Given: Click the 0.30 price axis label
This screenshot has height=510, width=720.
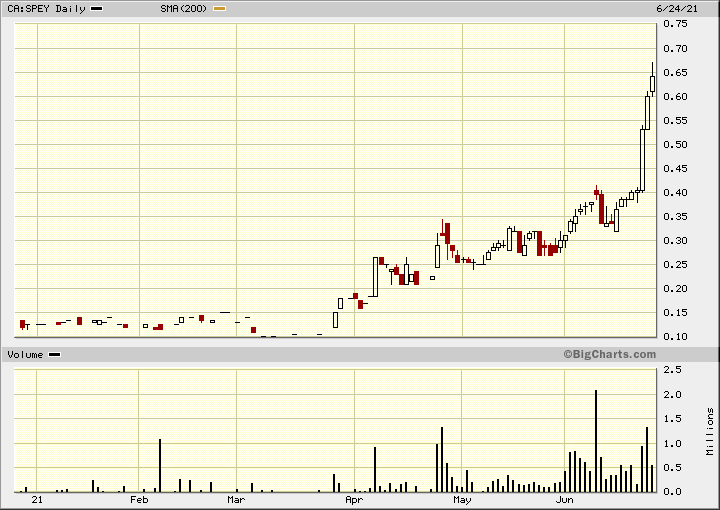Looking at the screenshot, I should (675, 241).
